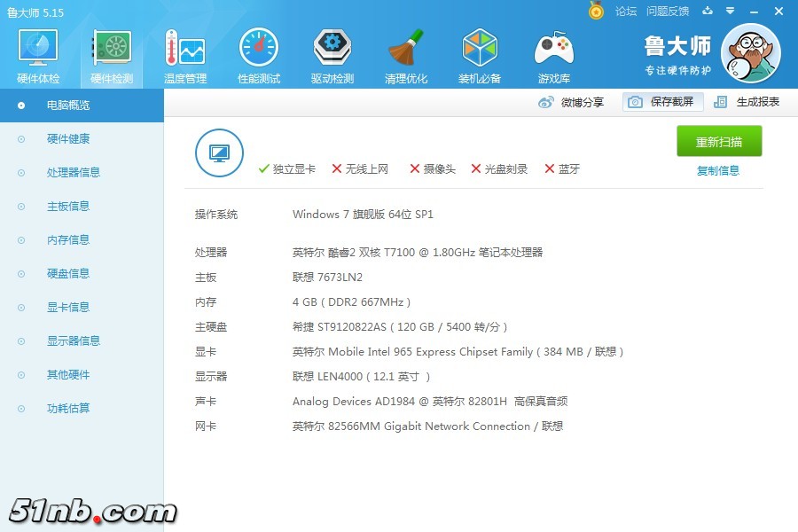This screenshot has height=532, width=798.
Task: Click the 鲁大师 mascot avatar image
Action: click(x=750, y=53)
